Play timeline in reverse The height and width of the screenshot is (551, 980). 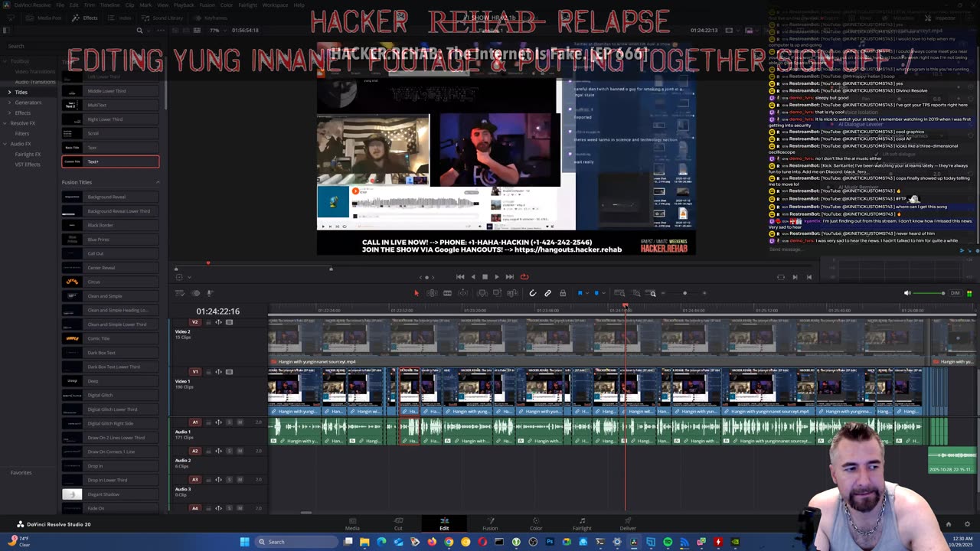point(472,277)
